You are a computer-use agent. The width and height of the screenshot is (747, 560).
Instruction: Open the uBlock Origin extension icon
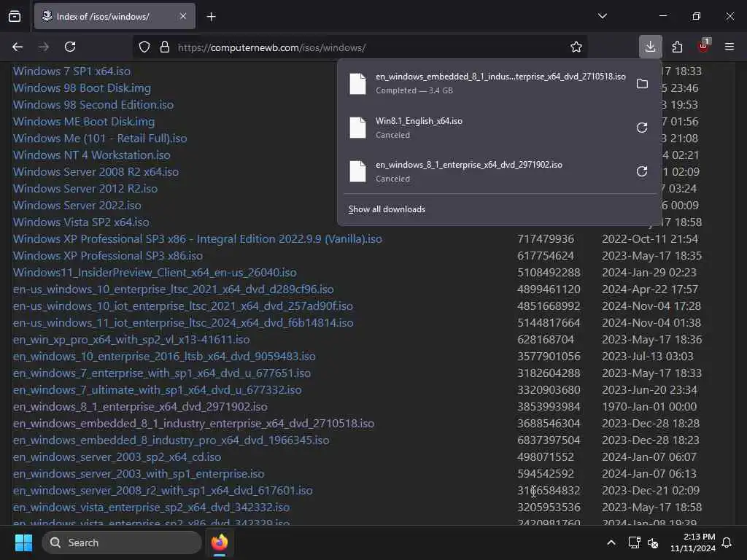point(704,46)
